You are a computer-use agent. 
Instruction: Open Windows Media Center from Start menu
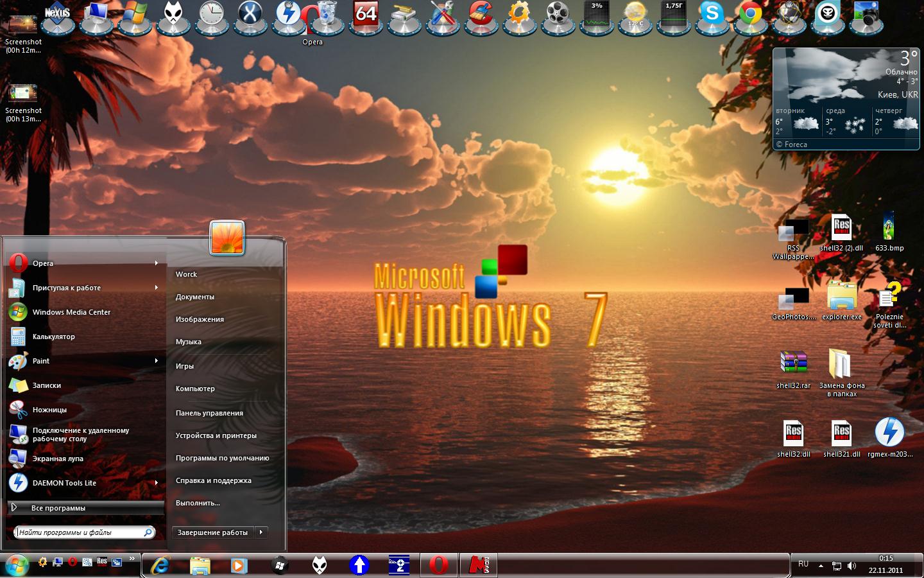click(x=85, y=312)
